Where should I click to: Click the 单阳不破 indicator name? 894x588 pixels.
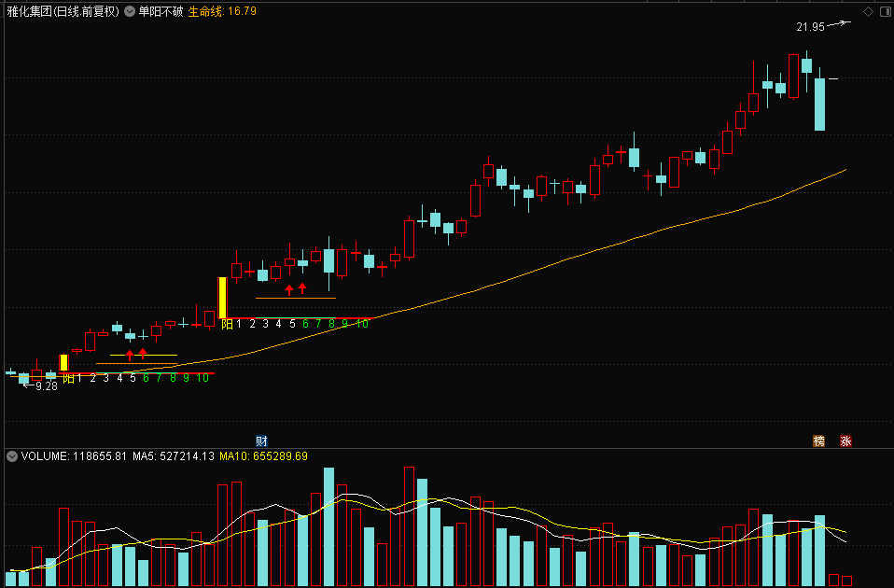(x=161, y=11)
